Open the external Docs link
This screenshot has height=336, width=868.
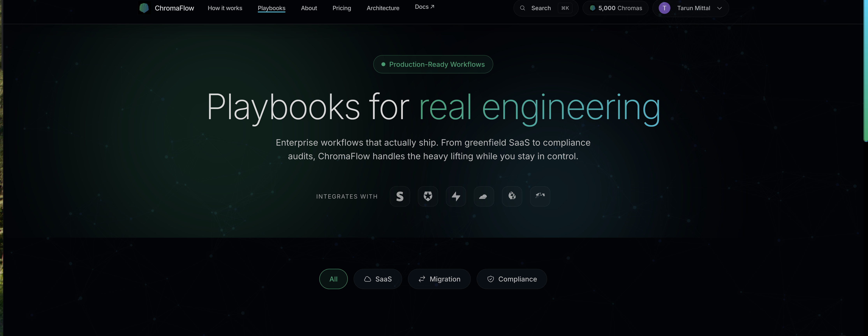coord(424,7)
